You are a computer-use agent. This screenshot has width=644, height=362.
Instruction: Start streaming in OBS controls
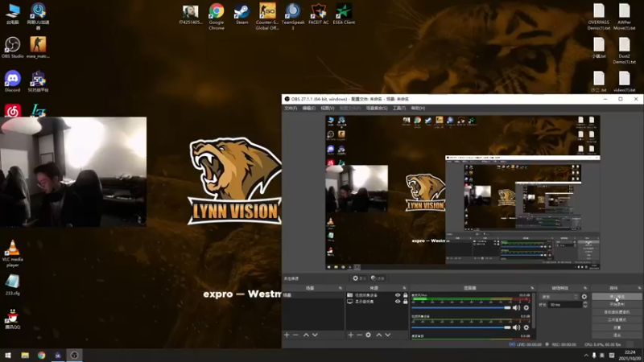click(x=617, y=296)
